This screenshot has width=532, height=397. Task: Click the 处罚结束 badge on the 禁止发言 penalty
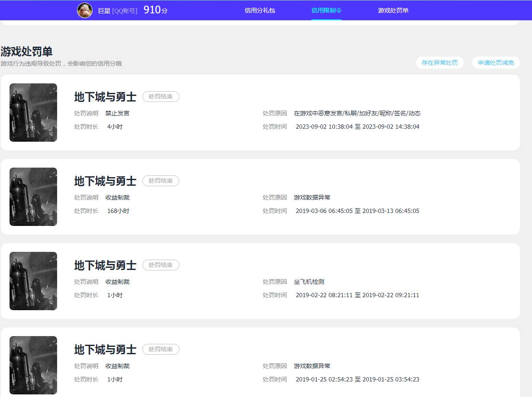pyautogui.click(x=160, y=97)
